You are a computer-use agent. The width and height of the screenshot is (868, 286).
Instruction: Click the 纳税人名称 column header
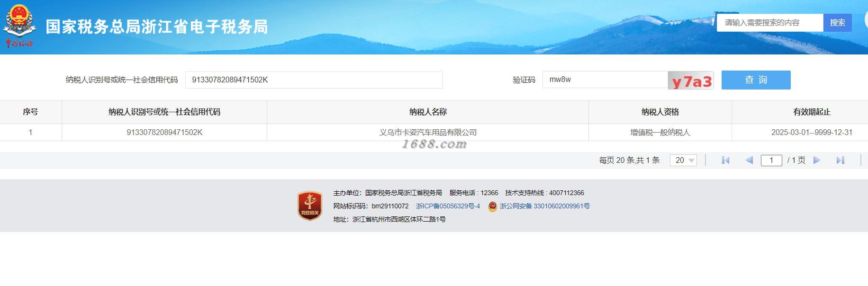tap(427, 112)
